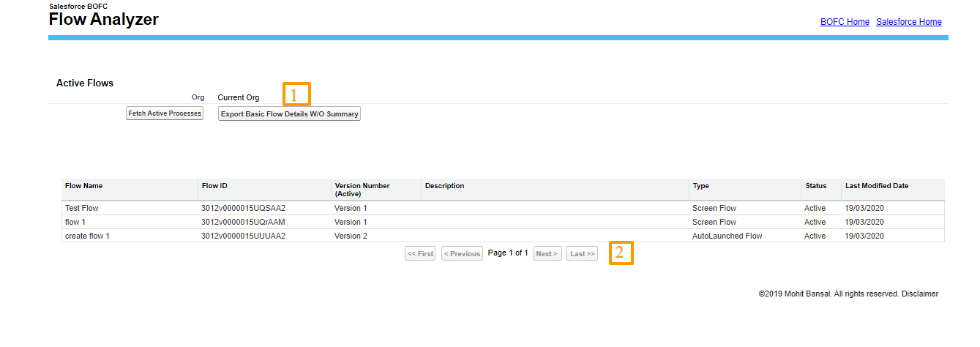Click Version 1 in Test Flow row
980x347 pixels.
pos(351,208)
